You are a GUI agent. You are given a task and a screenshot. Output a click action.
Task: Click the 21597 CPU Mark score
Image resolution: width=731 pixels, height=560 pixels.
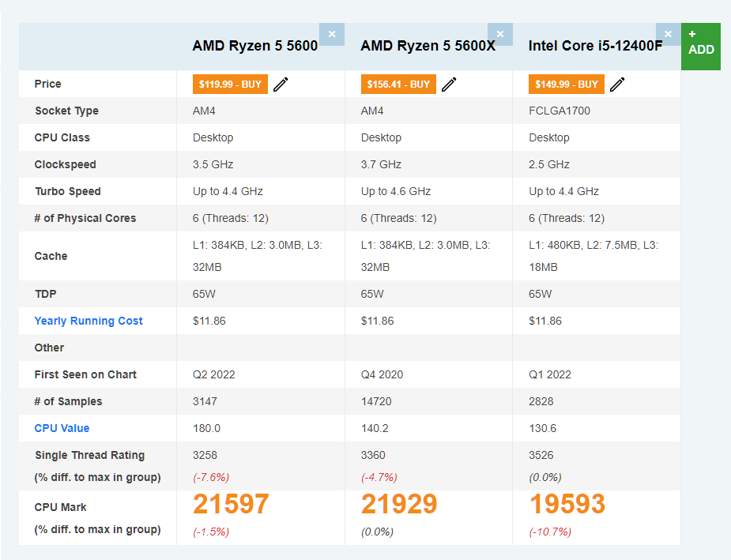(232, 504)
